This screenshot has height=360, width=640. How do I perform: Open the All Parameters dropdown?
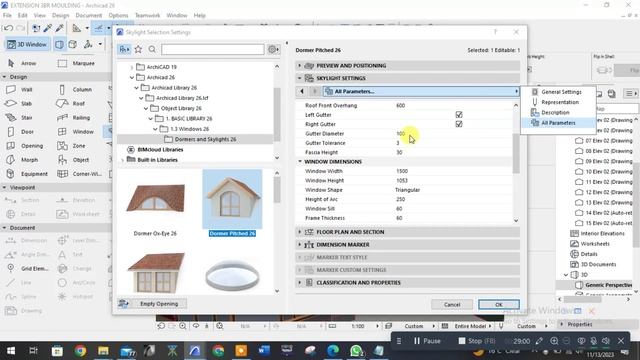(421, 91)
